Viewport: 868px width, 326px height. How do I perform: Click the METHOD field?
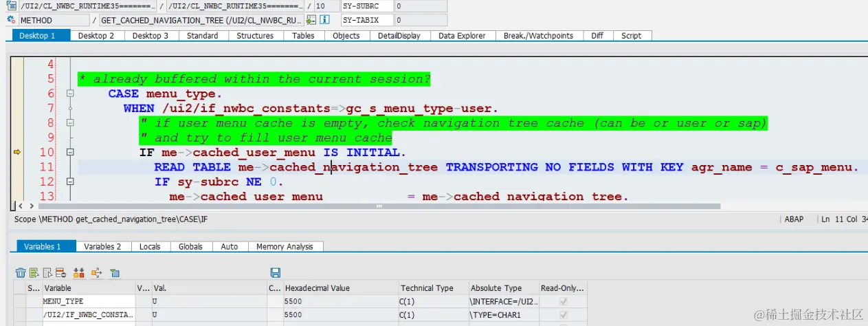(x=53, y=20)
